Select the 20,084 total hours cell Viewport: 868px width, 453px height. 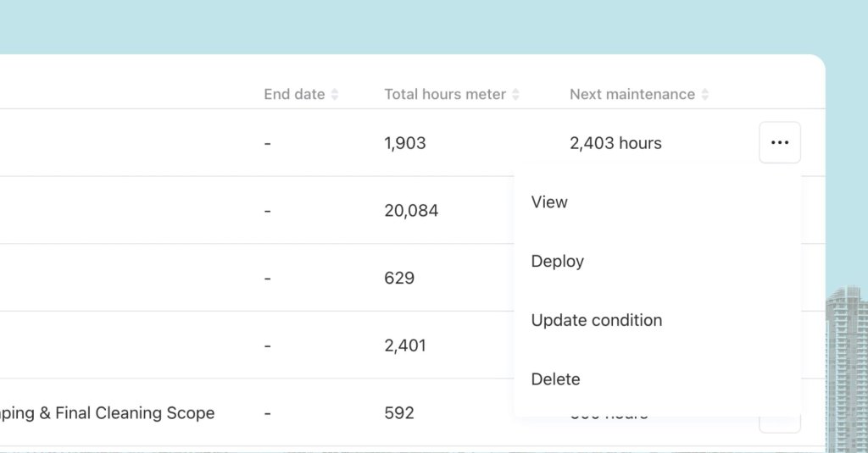click(x=411, y=211)
